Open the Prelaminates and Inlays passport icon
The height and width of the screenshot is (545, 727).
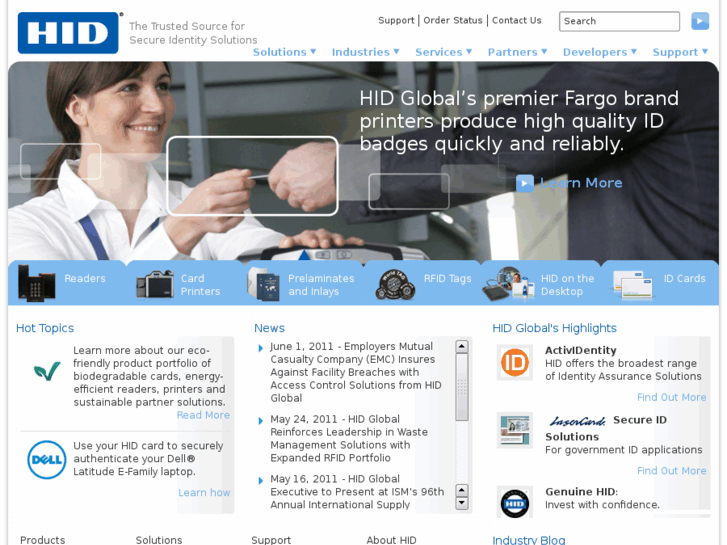263,284
